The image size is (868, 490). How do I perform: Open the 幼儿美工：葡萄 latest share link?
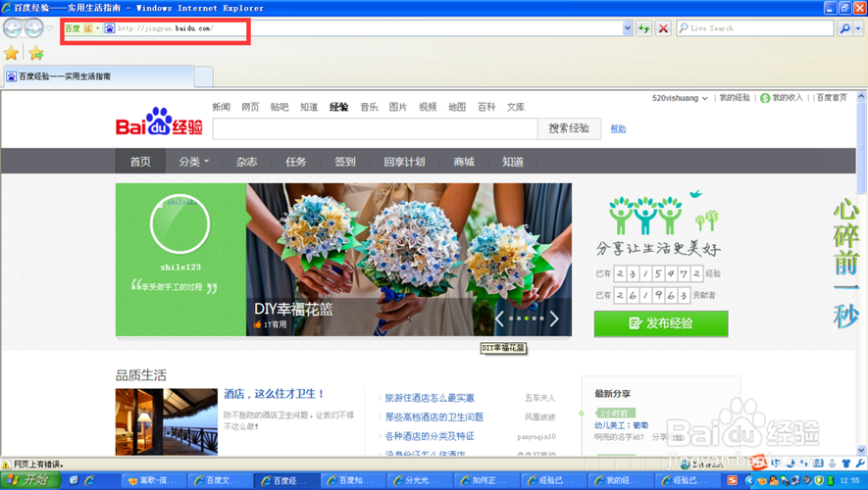[621, 425]
